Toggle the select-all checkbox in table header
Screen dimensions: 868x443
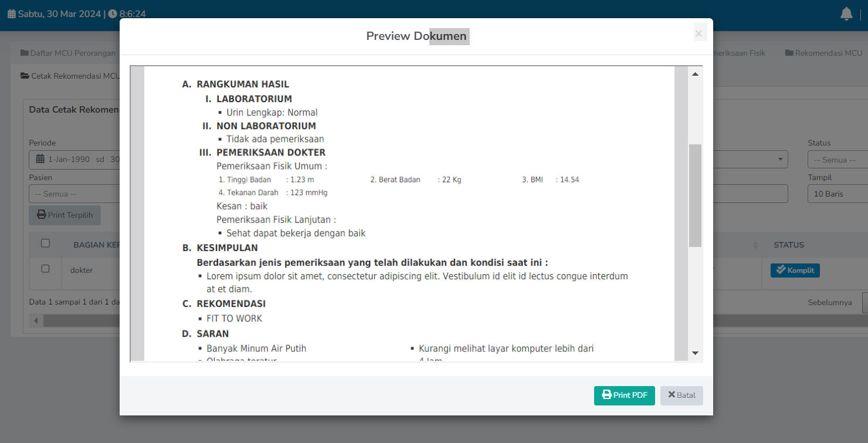[45, 244]
